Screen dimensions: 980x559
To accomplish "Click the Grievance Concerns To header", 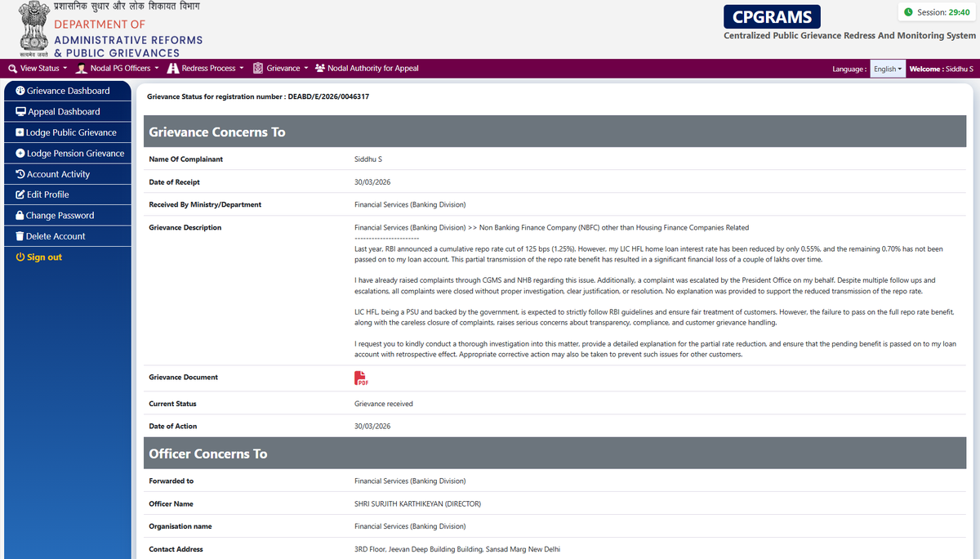I will click(x=555, y=132).
